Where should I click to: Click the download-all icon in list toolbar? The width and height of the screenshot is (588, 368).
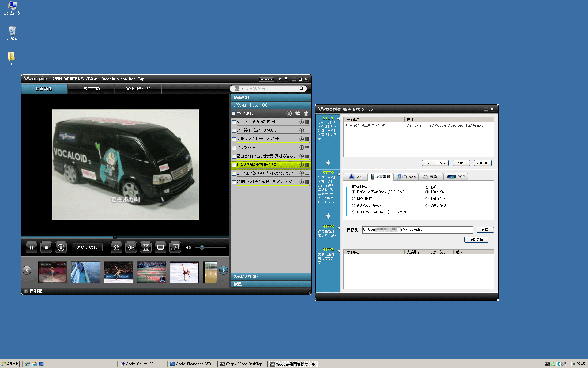click(289, 113)
